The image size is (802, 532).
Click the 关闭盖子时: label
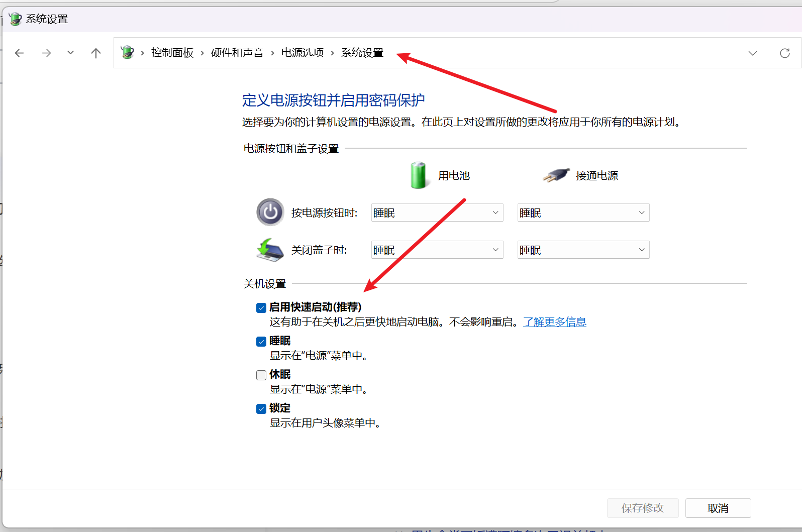(319, 250)
